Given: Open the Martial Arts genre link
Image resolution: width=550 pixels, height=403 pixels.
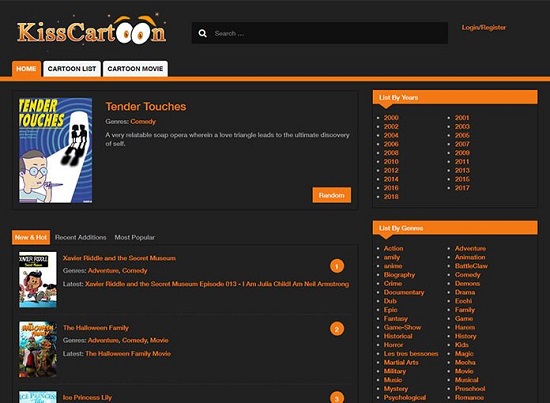Looking at the screenshot, I should pos(401,363).
